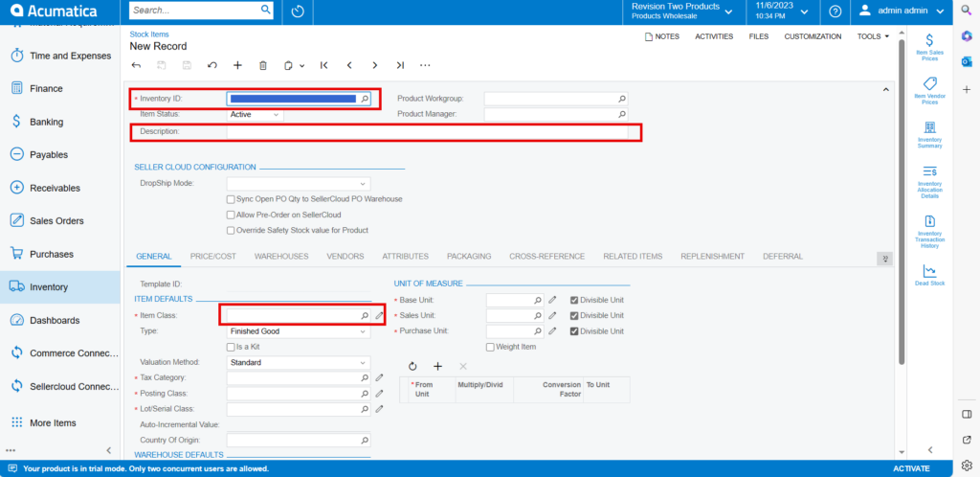Collapse the form header with the chevron
Screen dimensions: 980x477
click(885, 90)
